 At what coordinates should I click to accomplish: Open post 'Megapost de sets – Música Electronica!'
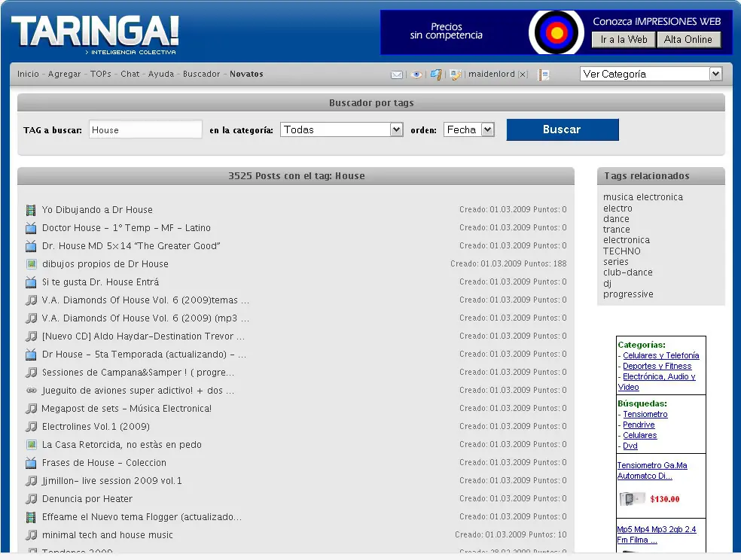click(x=127, y=409)
